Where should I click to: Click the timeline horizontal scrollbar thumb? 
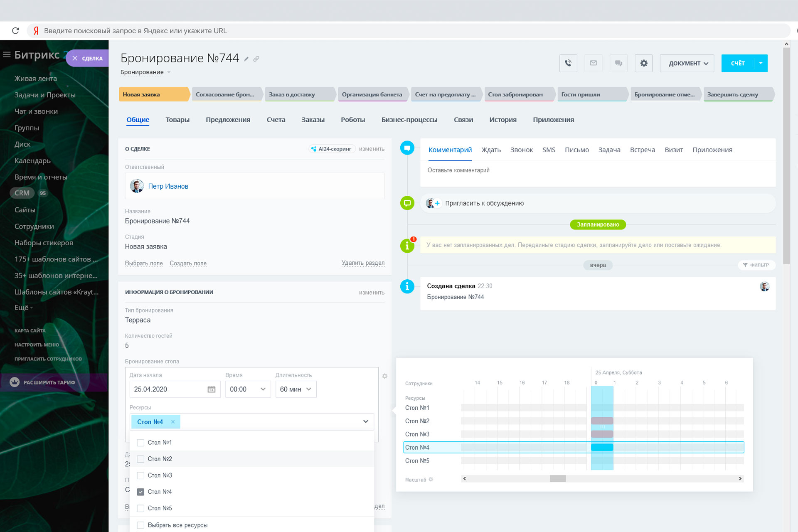point(557,479)
